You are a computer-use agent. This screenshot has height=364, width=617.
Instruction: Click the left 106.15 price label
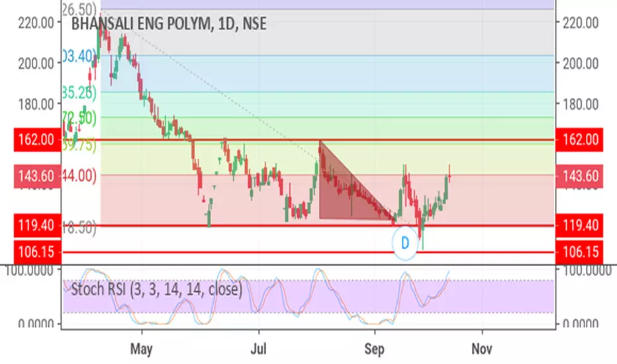click(x=37, y=251)
